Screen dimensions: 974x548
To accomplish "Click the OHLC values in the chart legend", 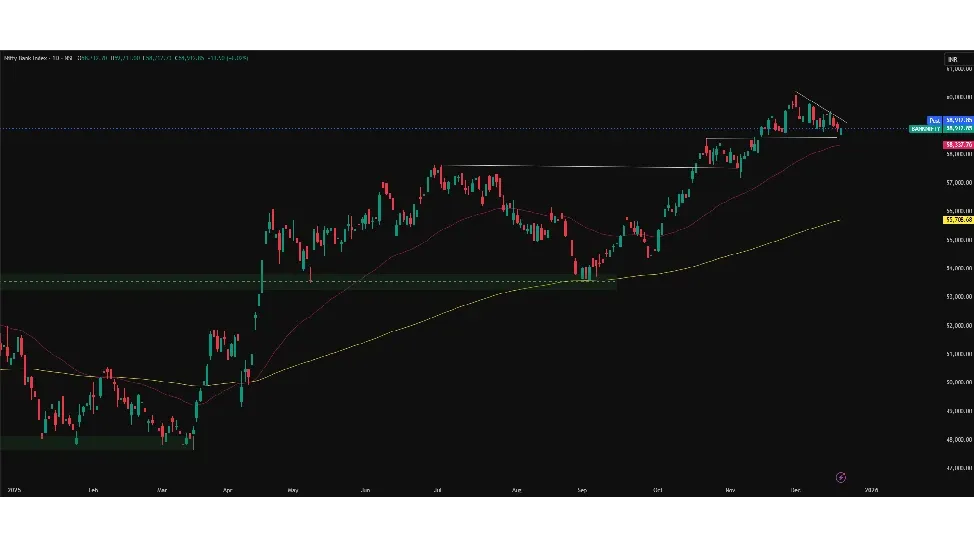I will coord(163,58).
